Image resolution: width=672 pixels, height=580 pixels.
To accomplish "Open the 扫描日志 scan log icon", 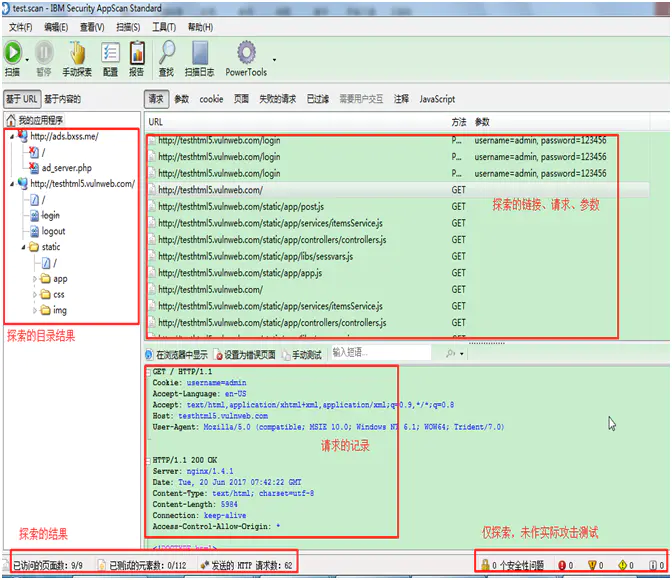I will pyautogui.click(x=200, y=53).
